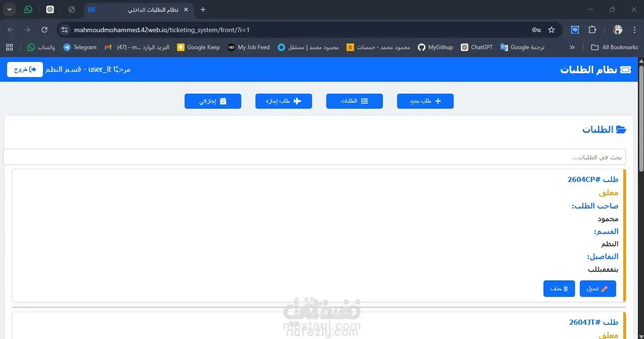Viewport: 644px width, 339px height.
Task: Open a new browser tab
Action: click(203, 9)
